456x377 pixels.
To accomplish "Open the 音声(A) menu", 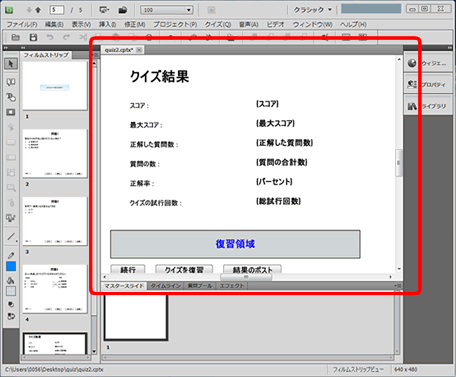I will 249,25.
